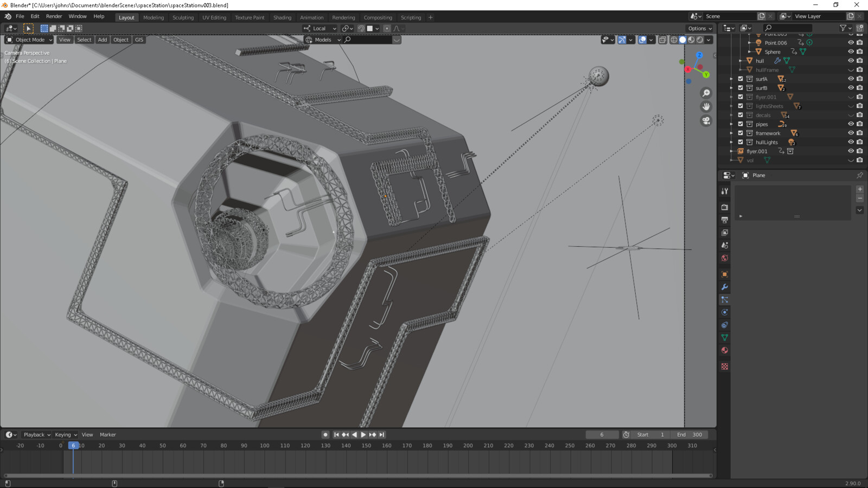Open the Modifier properties wrench tab
This screenshot has height=488, width=868.
pos(724,287)
